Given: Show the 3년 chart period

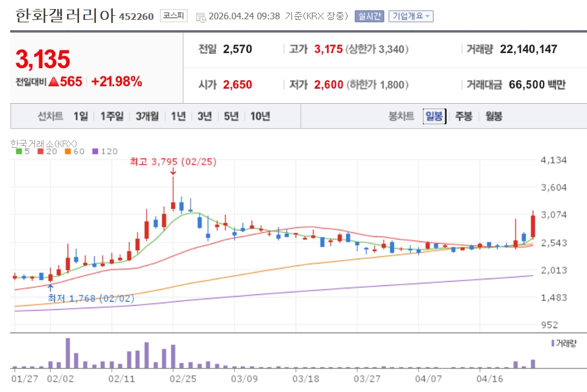Looking at the screenshot, I should click(205, 116).
